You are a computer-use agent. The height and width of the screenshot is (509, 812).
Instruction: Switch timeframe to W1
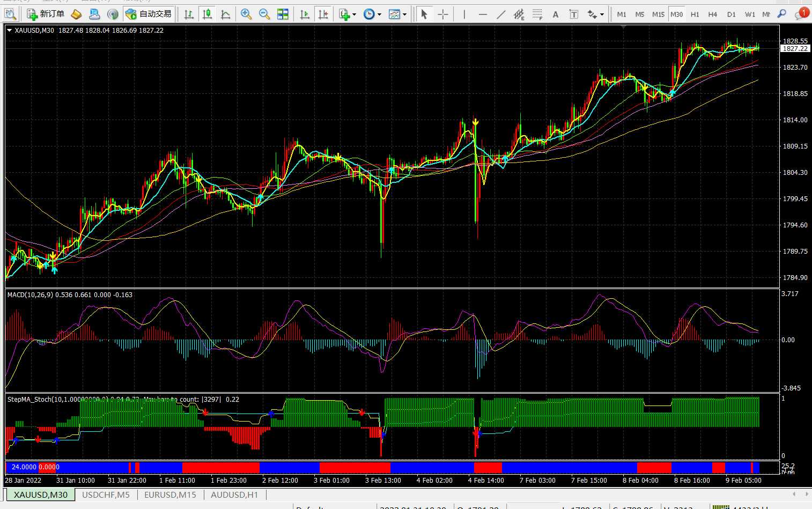(749, 14)
